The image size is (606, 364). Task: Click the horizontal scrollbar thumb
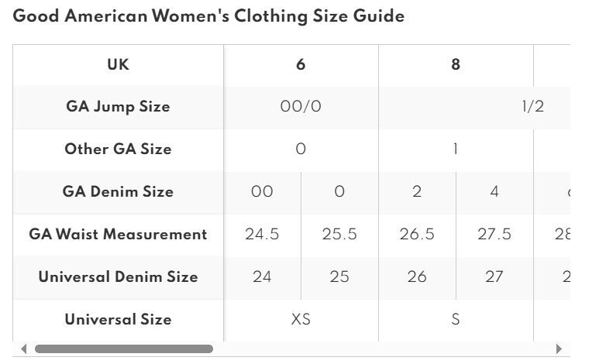pos(124,349)
